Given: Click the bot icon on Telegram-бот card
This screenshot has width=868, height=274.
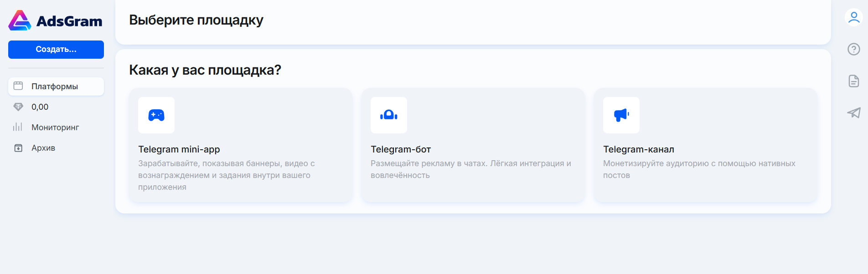Looking at the screenshot, I should tap(389, 115).
